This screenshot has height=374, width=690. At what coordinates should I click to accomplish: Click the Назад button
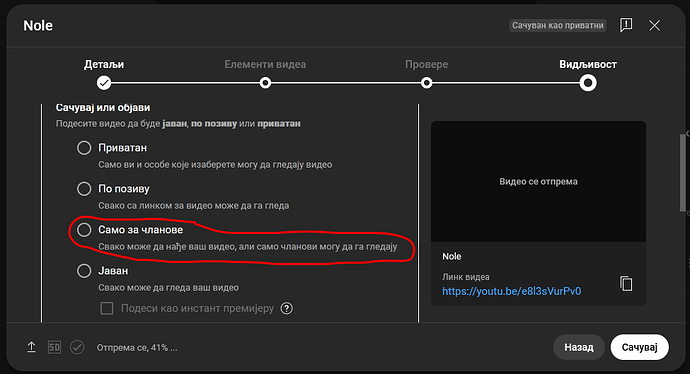click(579, 348)
